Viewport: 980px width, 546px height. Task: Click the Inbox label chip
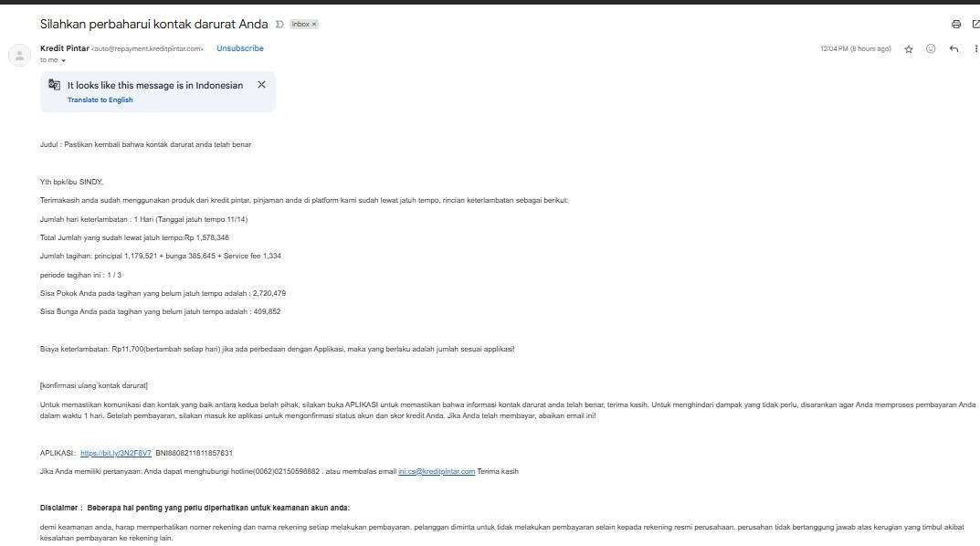[300, 25]
